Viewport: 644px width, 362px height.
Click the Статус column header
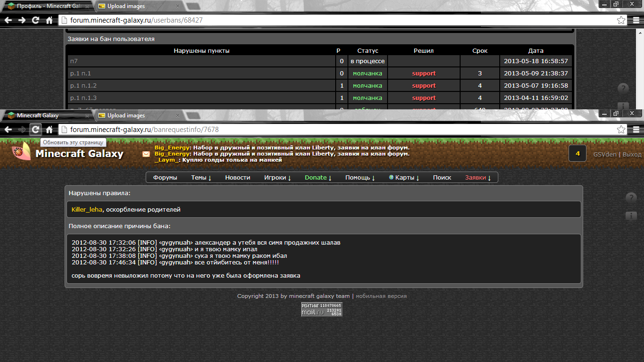pyautogui.click(x=368, y=50)
